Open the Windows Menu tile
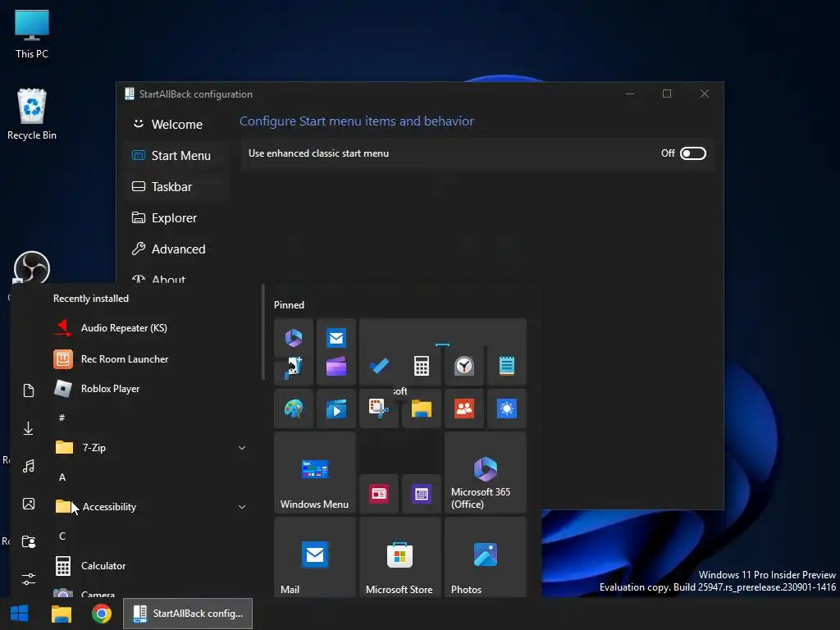The image size is (840, 630). (x=315, y=472)
